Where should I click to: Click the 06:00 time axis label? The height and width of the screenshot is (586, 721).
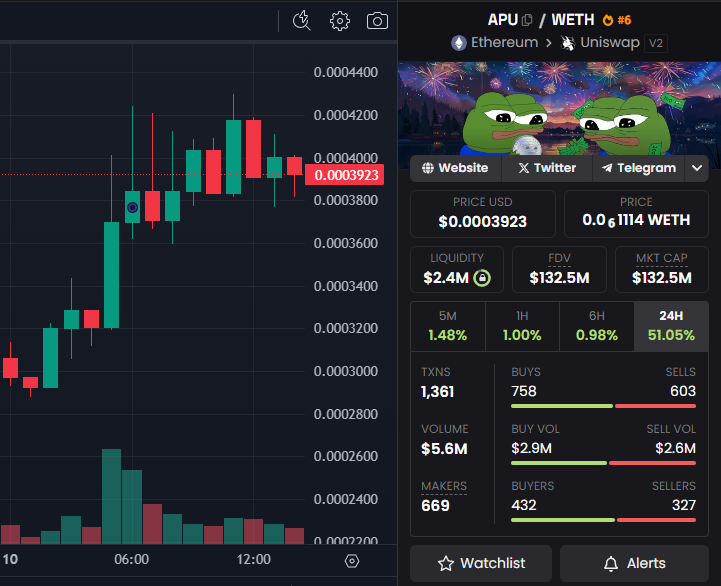[x=132, y=559]
